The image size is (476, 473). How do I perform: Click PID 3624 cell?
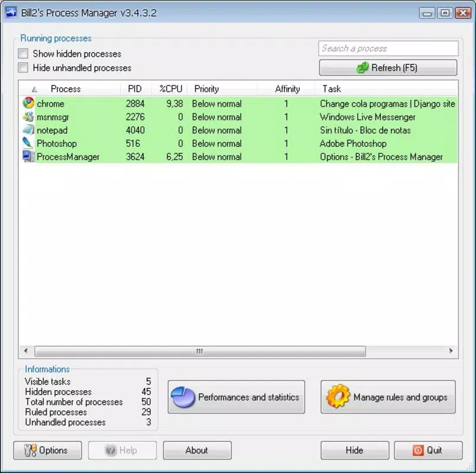pos(135,157)
